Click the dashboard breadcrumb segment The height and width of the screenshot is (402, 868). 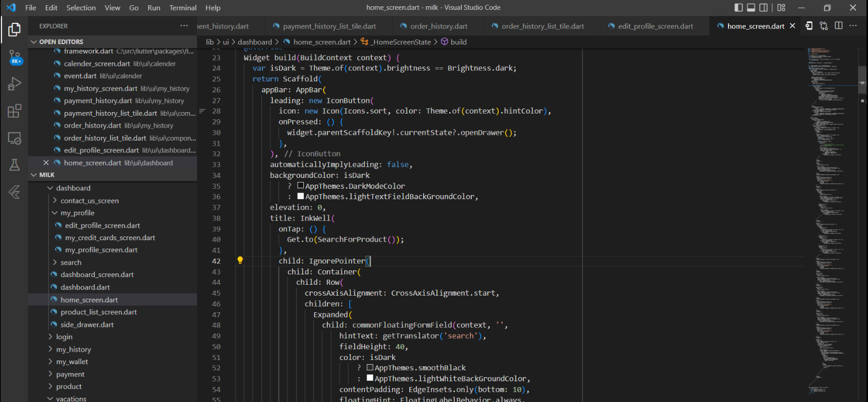pyautogui.click(x=255, y=42)
